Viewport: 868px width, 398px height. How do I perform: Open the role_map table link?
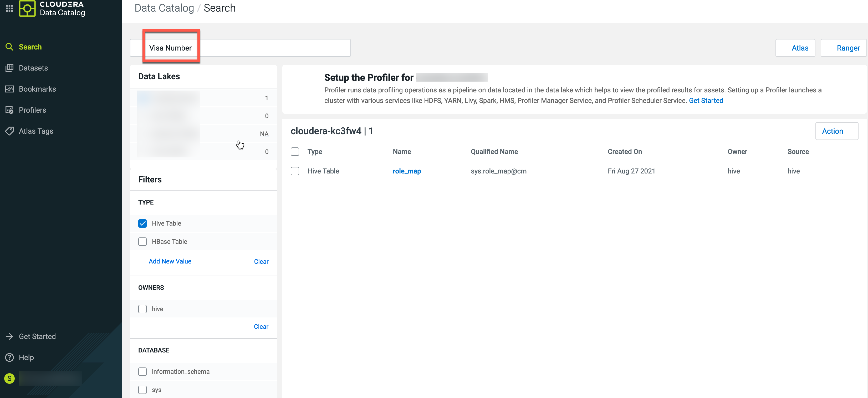coord(407,171)
